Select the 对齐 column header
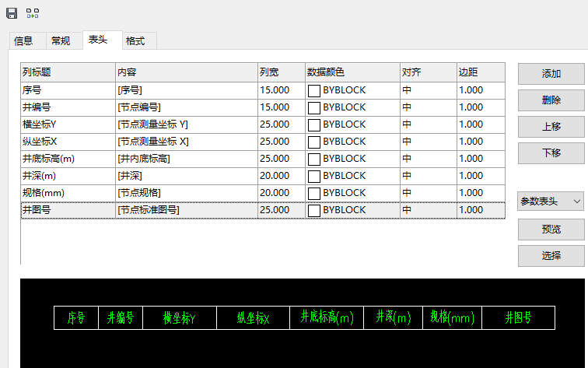The width and height of the screenshot is (588, 368). coord(429,72)
